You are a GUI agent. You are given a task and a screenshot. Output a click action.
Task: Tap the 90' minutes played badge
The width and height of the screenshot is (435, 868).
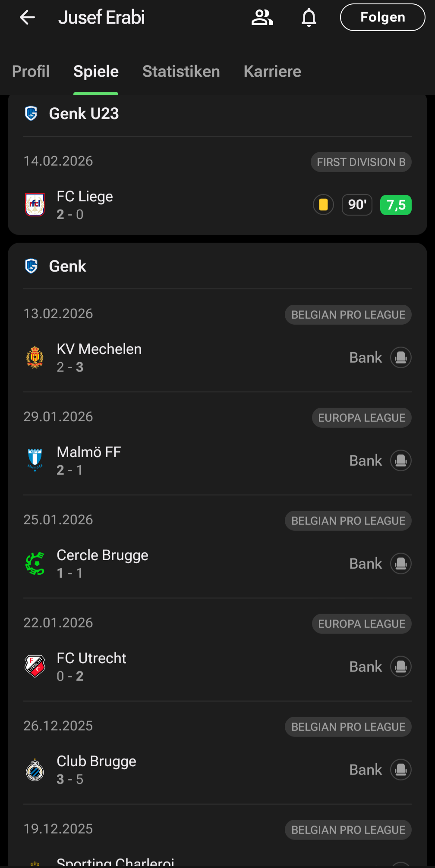357,205
